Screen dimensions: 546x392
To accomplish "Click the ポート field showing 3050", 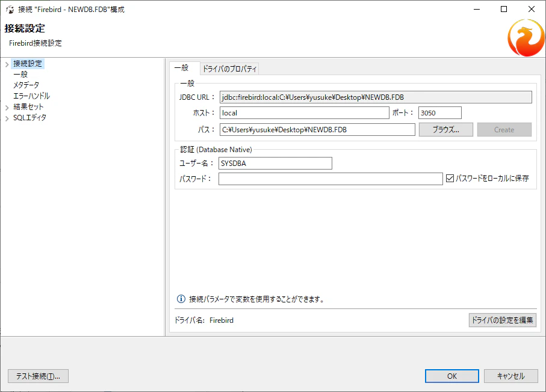I will click(440, 112).
